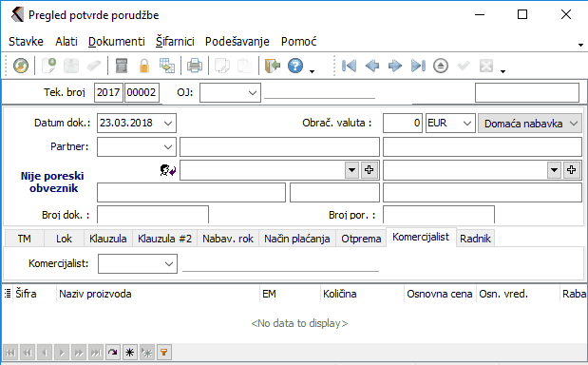Click the Osn. vred. column header

pos(518,294)
